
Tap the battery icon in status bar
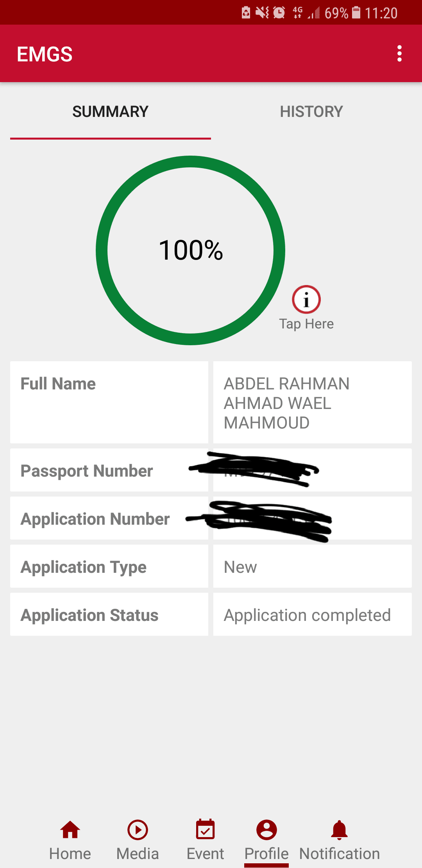click(x=356, y=13)
